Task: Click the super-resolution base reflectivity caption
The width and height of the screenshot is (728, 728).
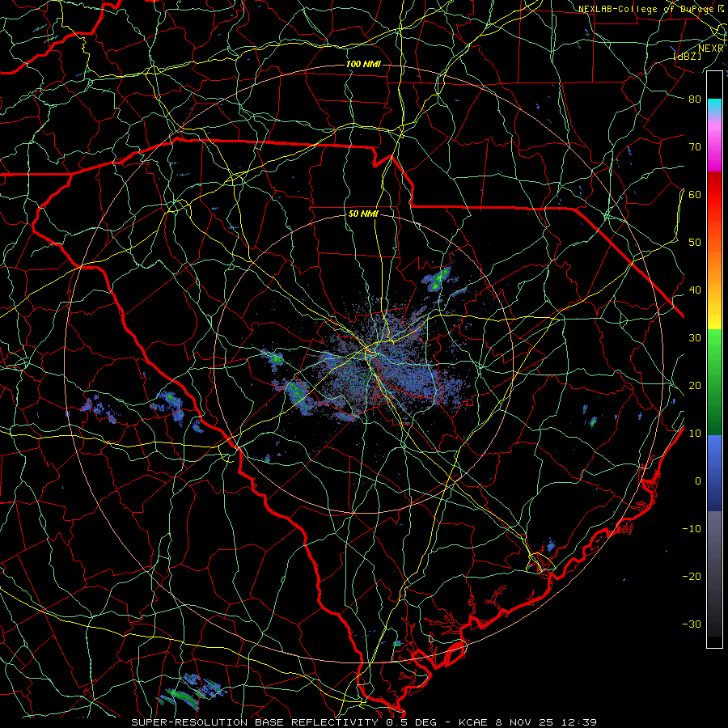Action: (x=363, y=722)
